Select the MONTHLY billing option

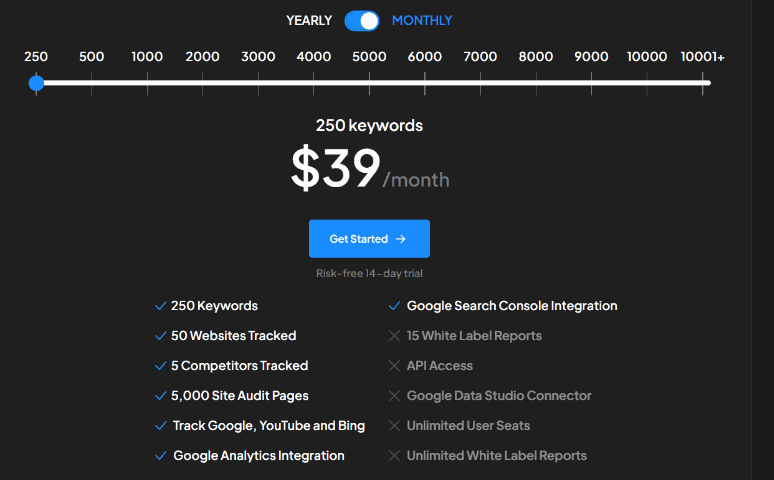tap(422, 20)
